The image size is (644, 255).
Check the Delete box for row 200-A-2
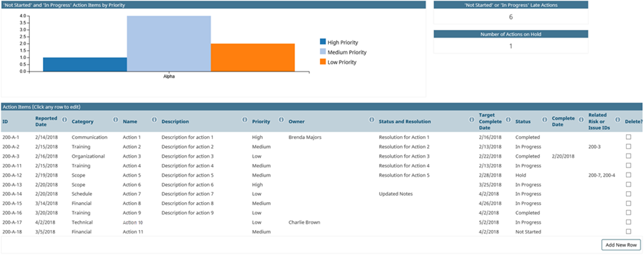629,147
